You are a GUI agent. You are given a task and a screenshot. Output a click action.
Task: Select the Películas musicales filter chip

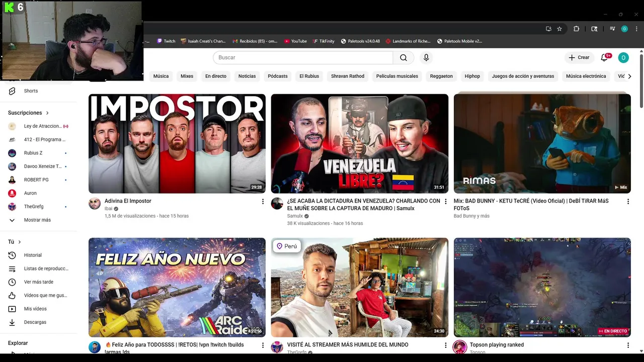(x=397, y=76)
